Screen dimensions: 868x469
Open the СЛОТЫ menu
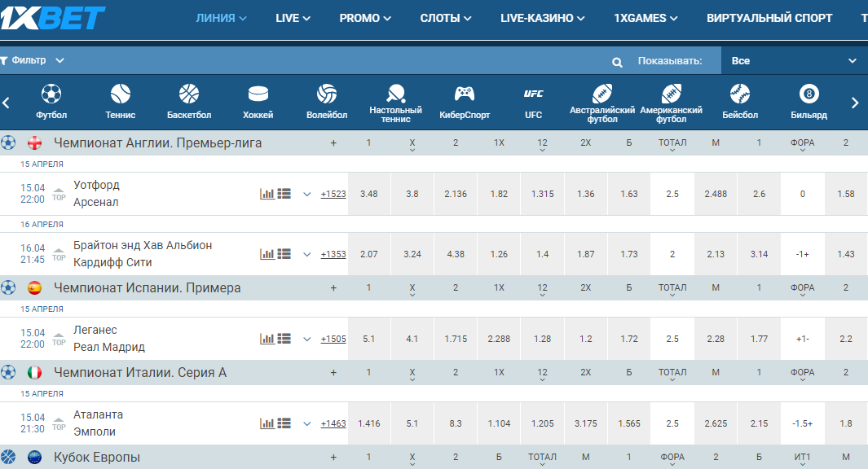click(x=446, y=18)
